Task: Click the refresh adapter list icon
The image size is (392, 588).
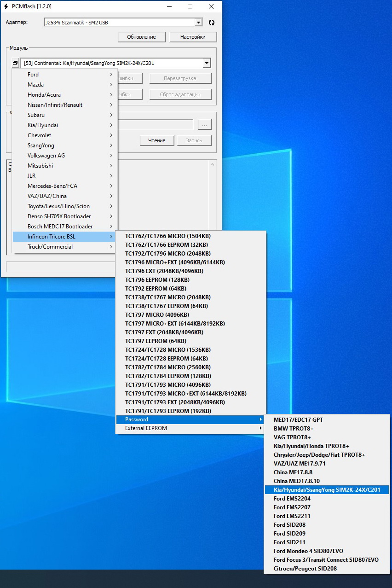Action: [x=212, y=23]
